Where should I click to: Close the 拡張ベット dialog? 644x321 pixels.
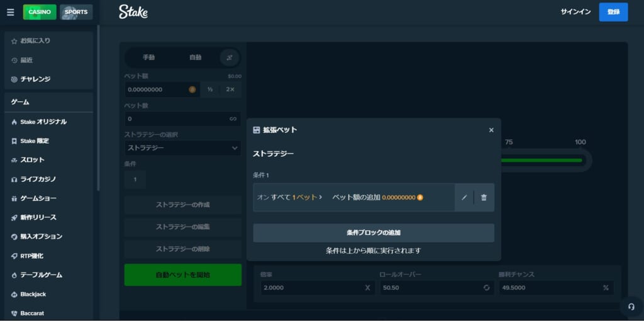[491, 130]
